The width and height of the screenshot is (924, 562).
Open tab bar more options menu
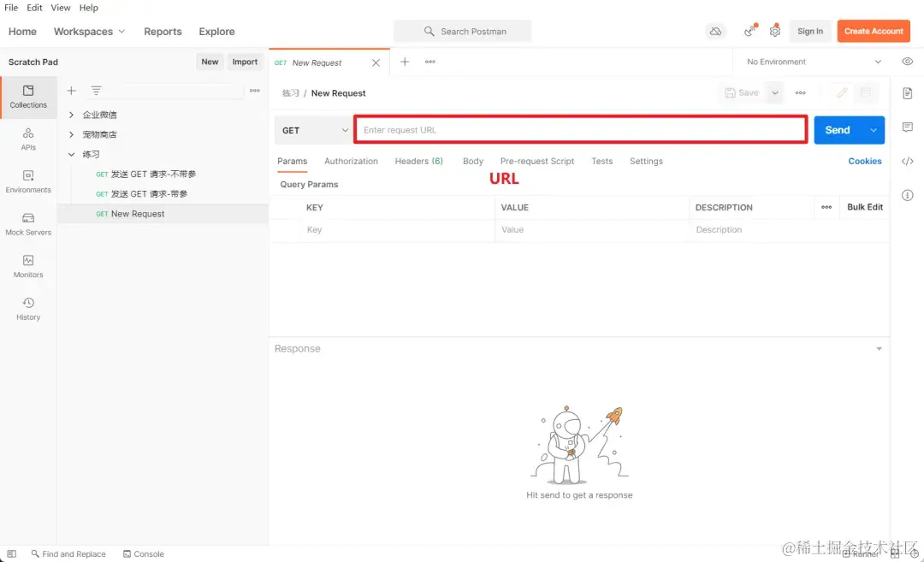coord(430,62)
